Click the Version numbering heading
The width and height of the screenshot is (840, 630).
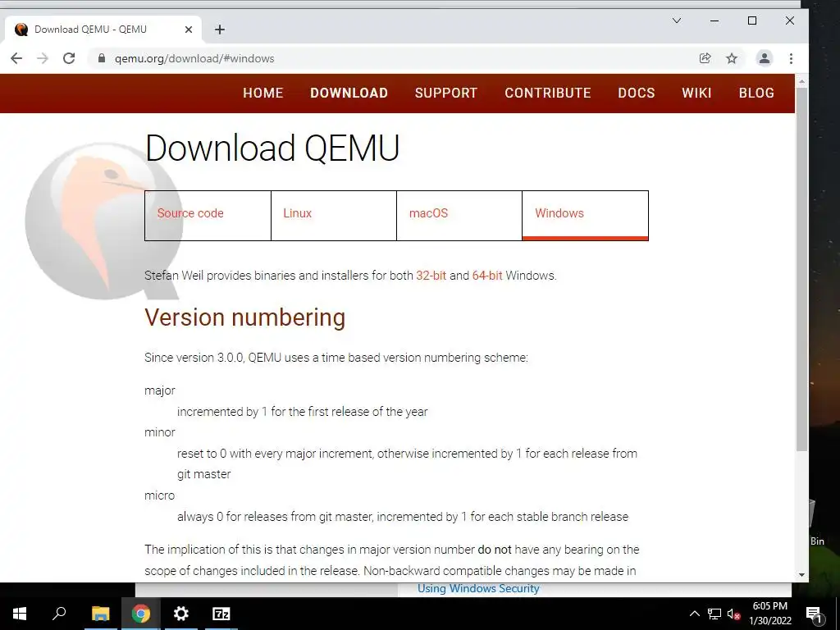pos(244,317)
